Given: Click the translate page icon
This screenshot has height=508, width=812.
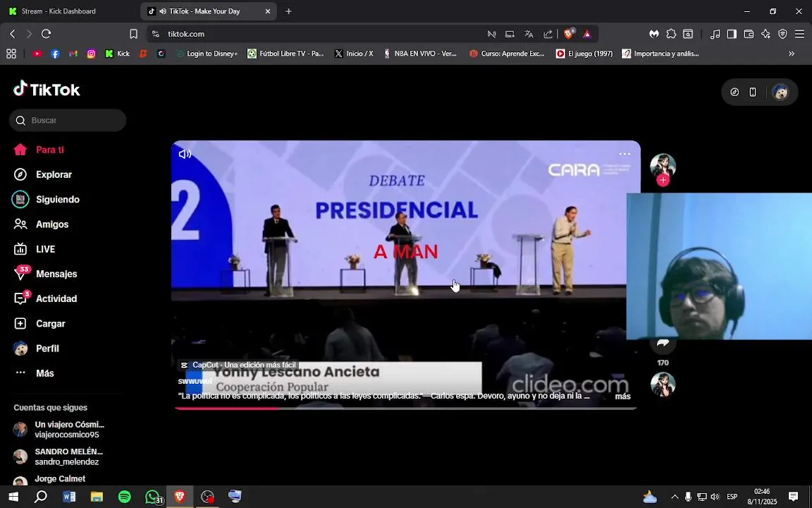Looking at the screenshot, I should click(529, 34).
